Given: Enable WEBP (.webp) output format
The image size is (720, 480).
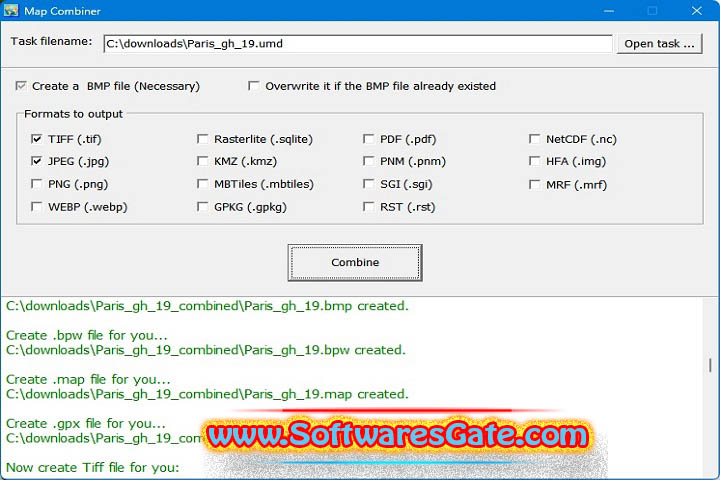Looking at the screenshot, I should pos(37,207).
